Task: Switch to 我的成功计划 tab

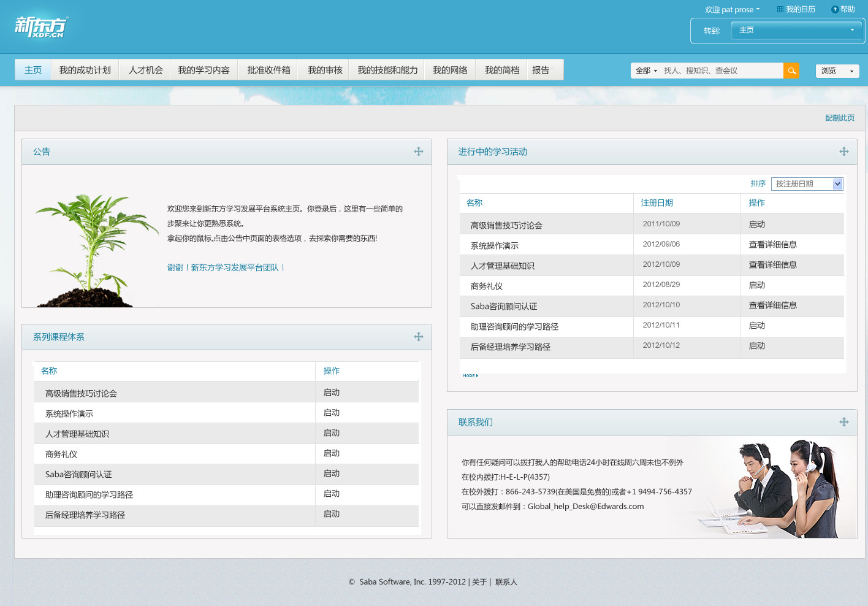Action: coord(85,70)
